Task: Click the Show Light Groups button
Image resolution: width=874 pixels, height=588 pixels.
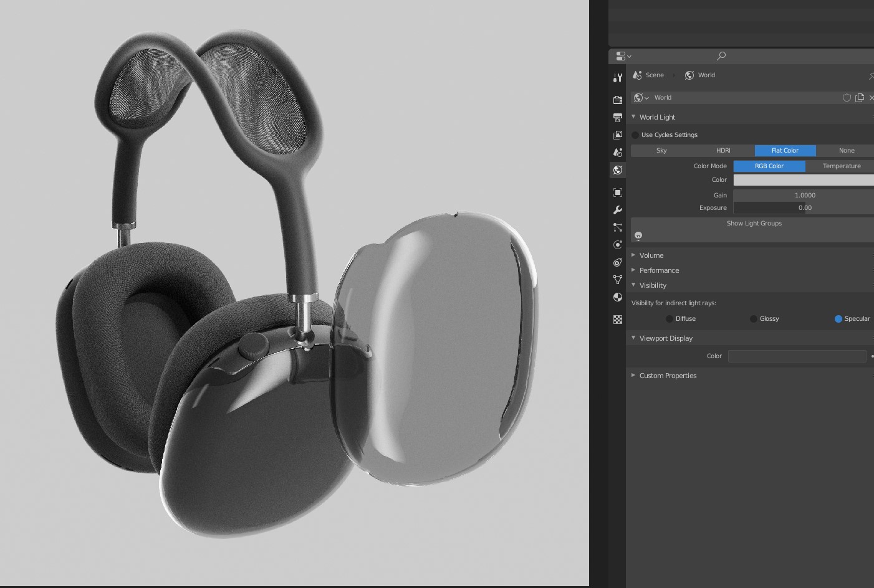Action: [754, 224]
